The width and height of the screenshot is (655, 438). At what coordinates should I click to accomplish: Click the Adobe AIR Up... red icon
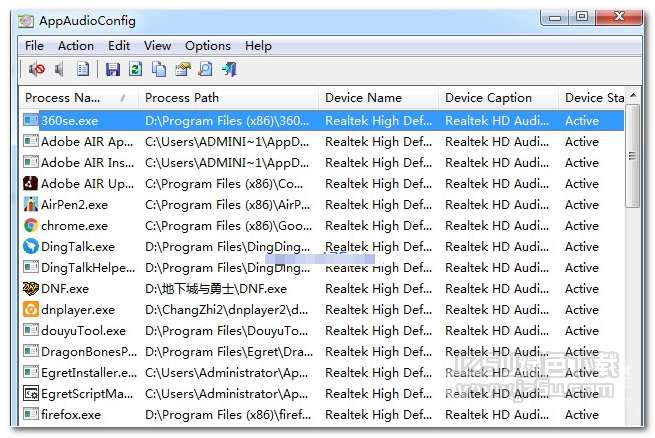(30, 183)
